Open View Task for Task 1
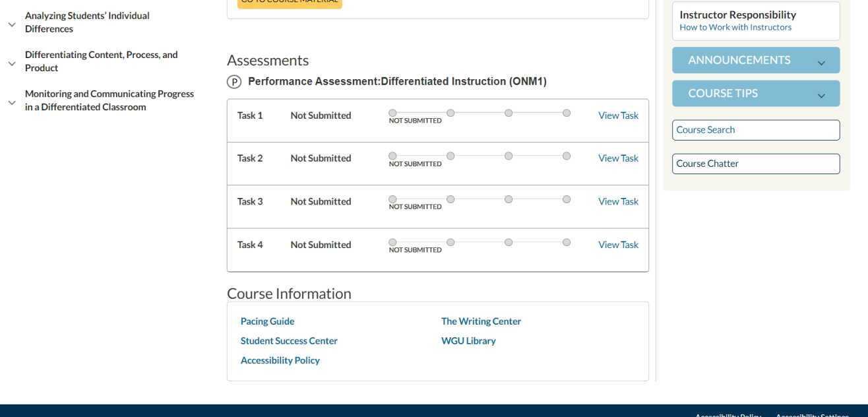Image resolution: width=868 pixels, height=417 pixels. click(x=618, y=115)
